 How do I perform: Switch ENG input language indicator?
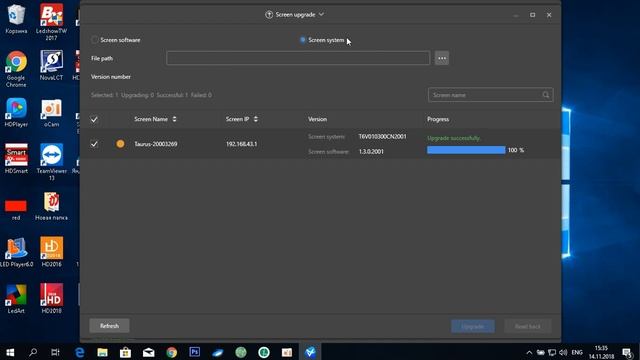click(577, 352)
